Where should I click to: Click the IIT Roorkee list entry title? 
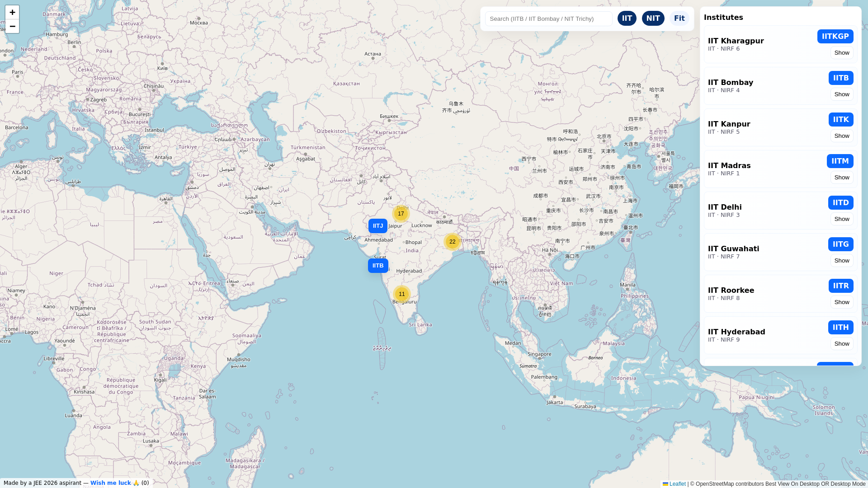tap(731, 291)
